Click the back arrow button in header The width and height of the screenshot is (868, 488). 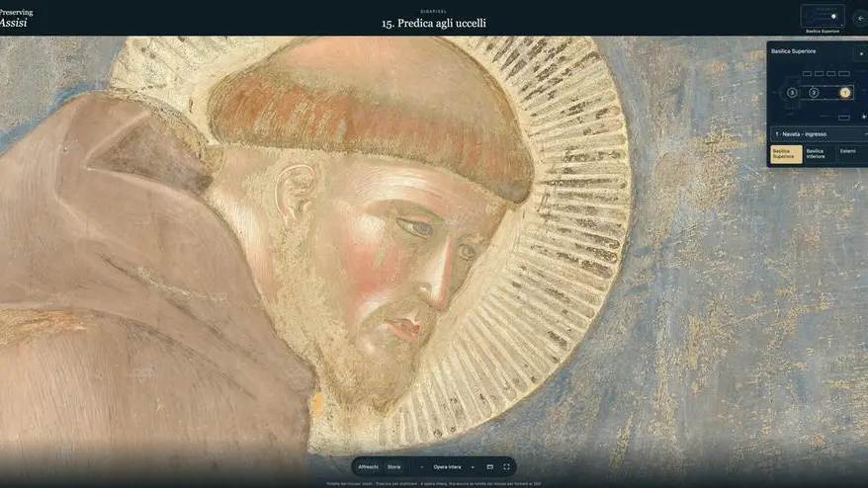coord(861,18)
